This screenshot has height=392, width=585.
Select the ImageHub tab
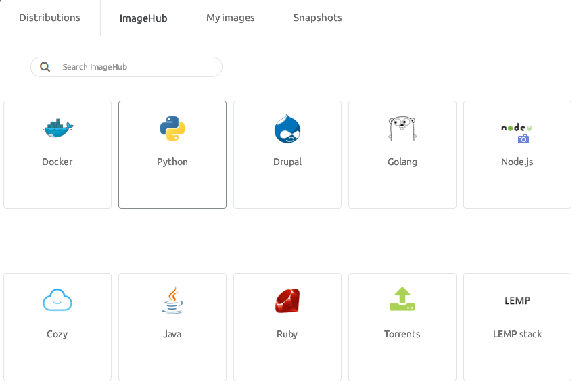tap(143, 18)
